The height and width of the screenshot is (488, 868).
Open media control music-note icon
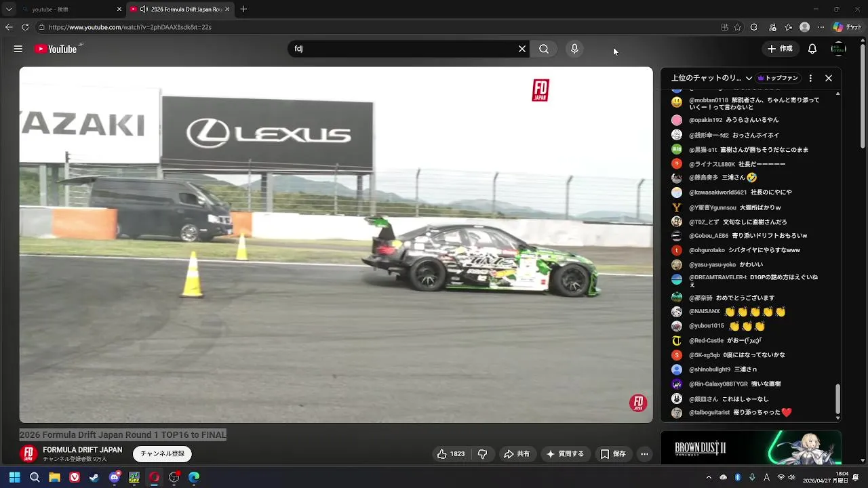(x=772, y=27)
